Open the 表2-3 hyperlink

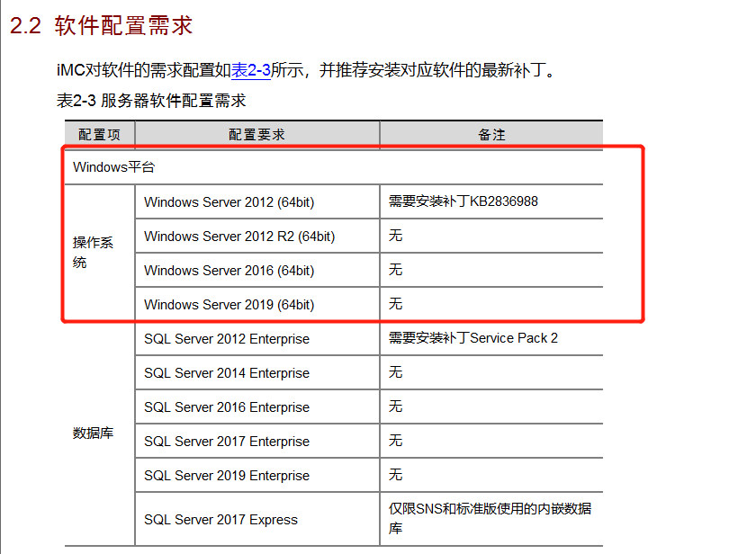(x=251, y=70)
